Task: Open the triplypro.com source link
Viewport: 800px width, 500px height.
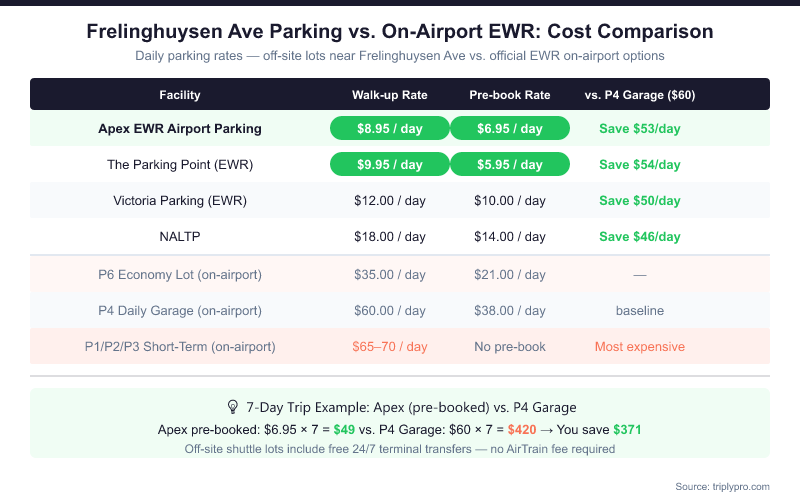Action: click(744, 486)
